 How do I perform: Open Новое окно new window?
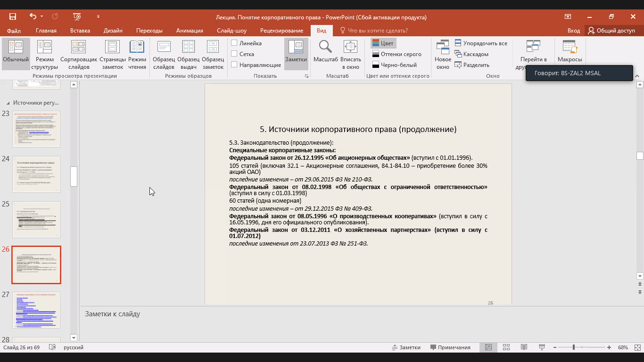coord(443,54)
